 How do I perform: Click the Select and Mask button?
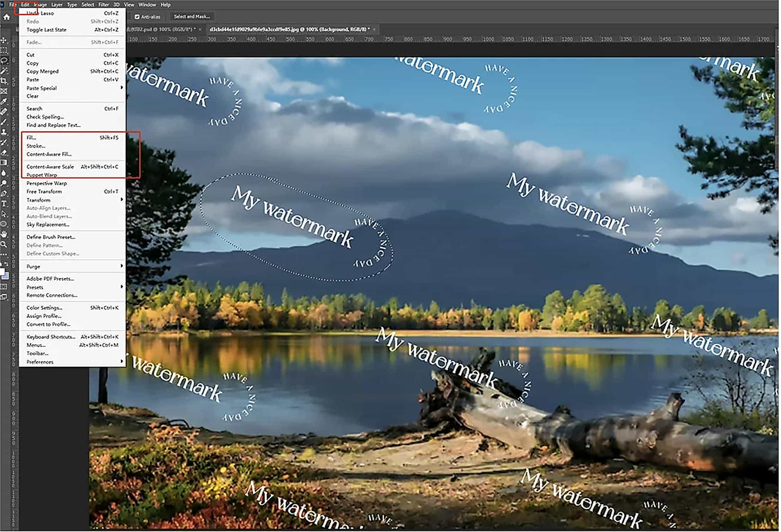(192, 17)
